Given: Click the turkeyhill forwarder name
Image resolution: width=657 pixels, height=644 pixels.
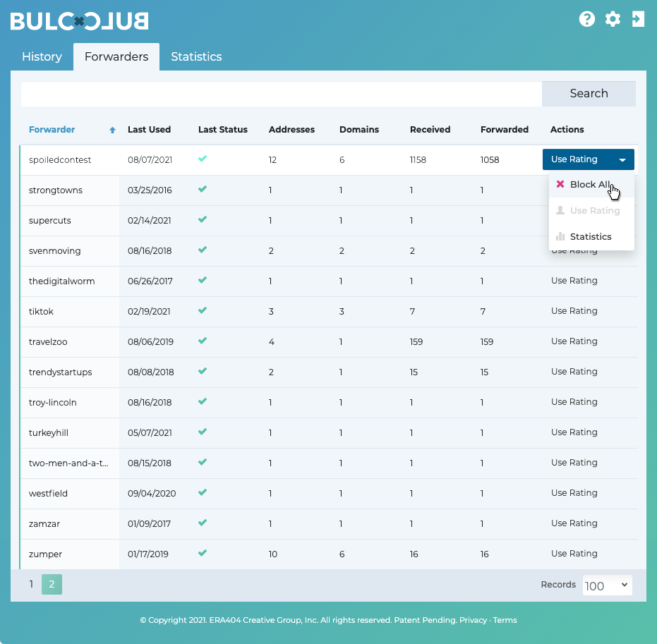Looking at the screenshot, I should pos(49,433).
